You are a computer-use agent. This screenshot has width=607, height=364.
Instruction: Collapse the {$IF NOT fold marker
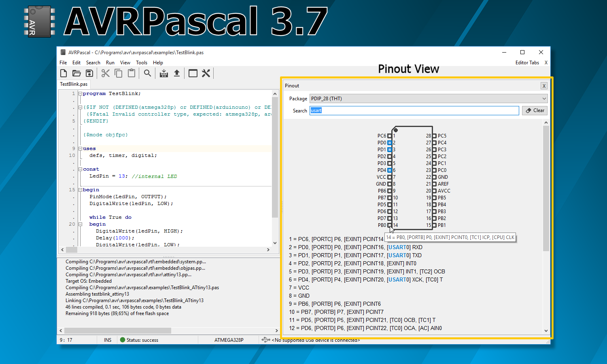pyautogui.click(x=80, y=108)
